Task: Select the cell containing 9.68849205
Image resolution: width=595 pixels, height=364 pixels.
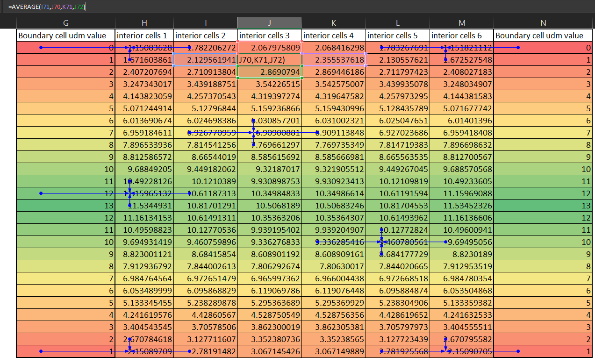Action: coord(144,169)
